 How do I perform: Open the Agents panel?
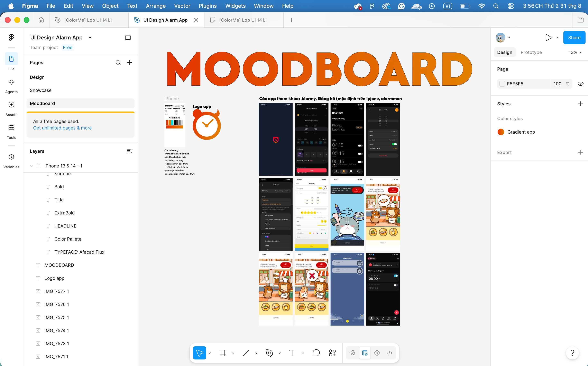click(11, 86)
